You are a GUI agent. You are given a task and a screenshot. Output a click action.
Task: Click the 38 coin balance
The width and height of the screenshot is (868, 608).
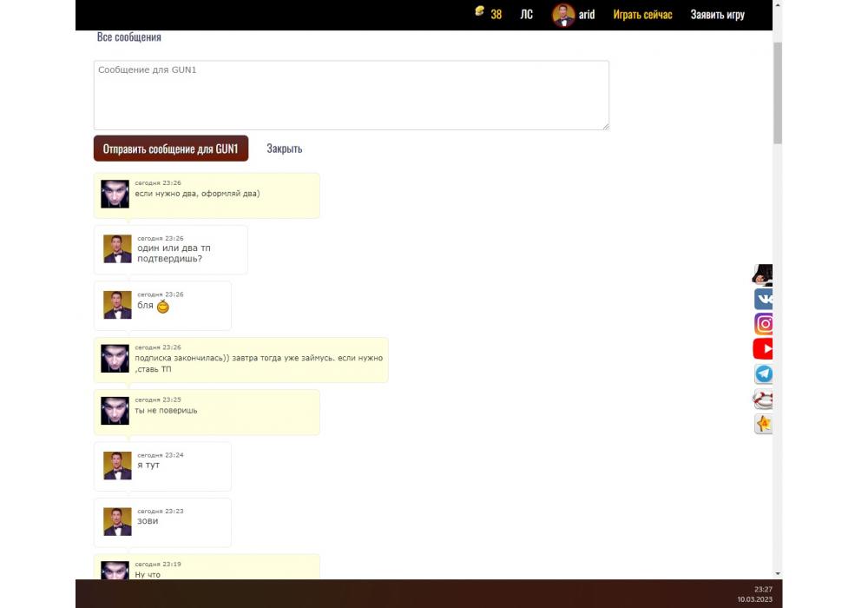coord(496,15)
